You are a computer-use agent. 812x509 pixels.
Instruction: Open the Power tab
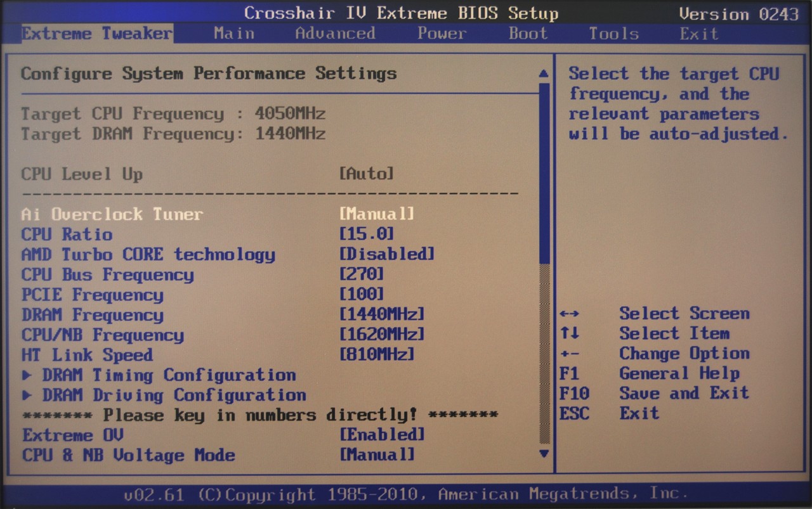tap(442, 34)
